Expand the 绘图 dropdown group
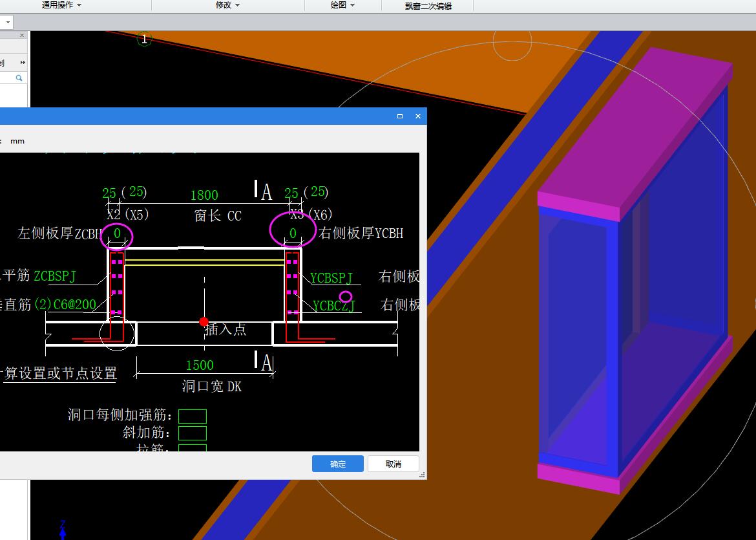The height and width of the screenshot is (540, 756). pyautogui.click(x=342, y=5)
